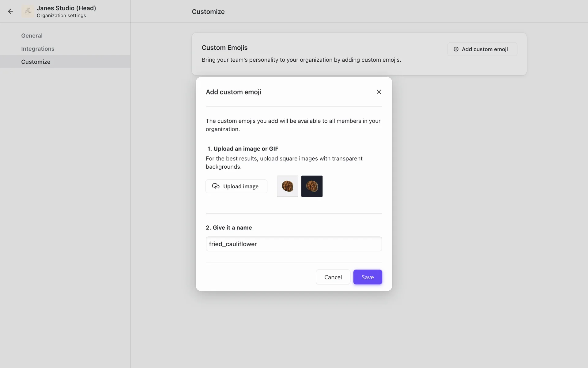Click the Add custom emoji button
This screenshot has height=368, width=588.
tap(482, 49)
